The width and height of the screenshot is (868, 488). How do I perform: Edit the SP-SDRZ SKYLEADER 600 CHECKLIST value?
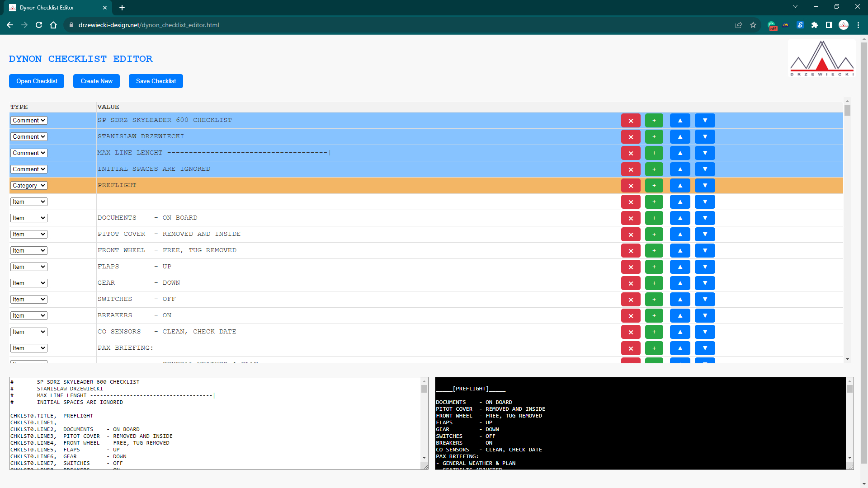[x=358, y=120]
